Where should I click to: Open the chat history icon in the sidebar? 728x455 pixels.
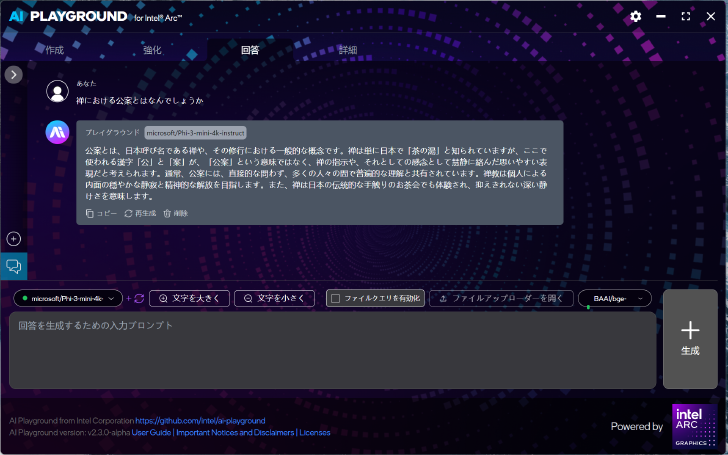tap(13, 266)
